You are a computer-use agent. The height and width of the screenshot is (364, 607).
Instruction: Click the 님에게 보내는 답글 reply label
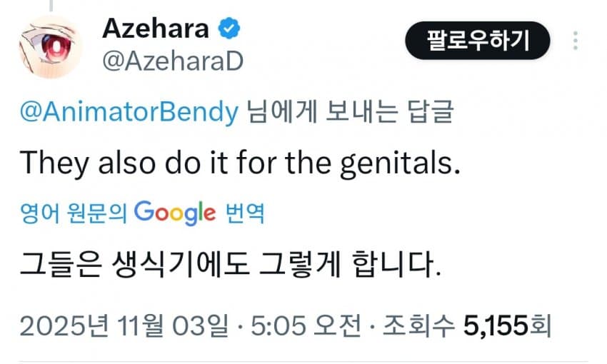[348, 112]
